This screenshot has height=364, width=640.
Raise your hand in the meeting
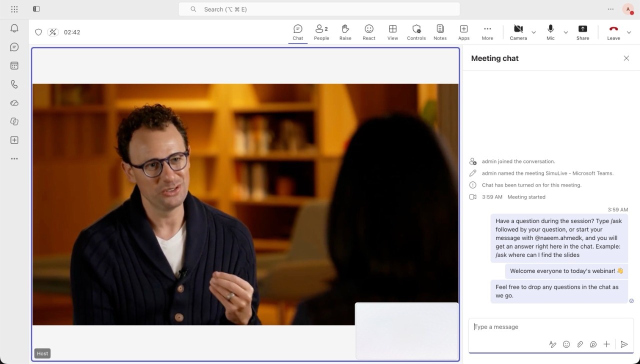[x=345, y=32]
